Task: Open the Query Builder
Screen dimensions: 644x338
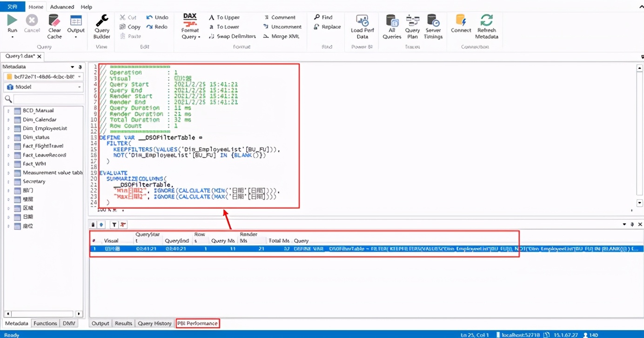Action: click(102, 27)
